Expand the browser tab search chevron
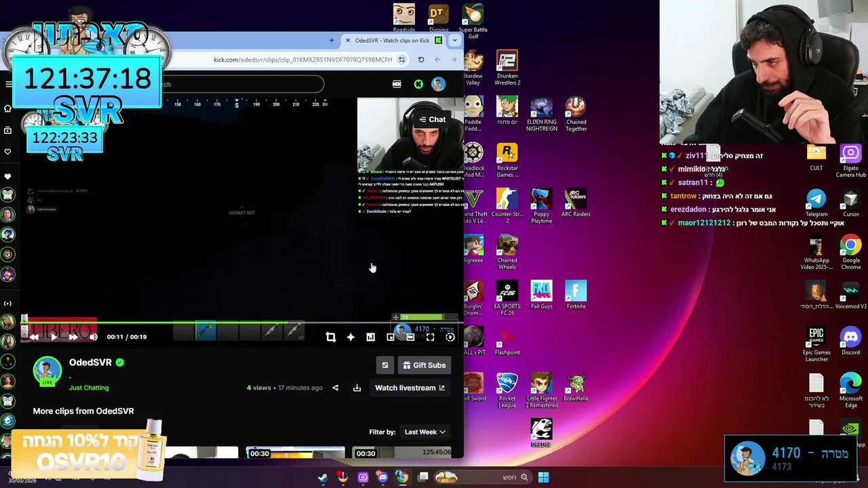Viewport: 868px width, 488px height. coord(454,41)
